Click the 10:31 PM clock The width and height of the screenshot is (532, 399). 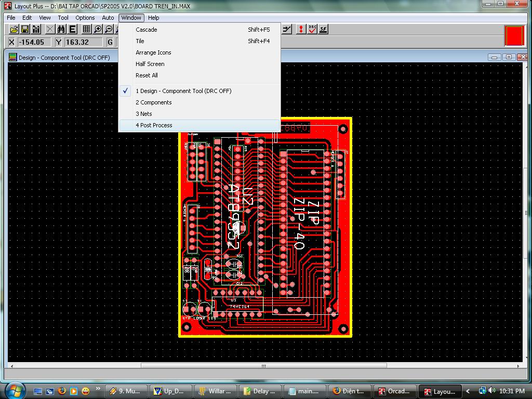coord(512,391)
